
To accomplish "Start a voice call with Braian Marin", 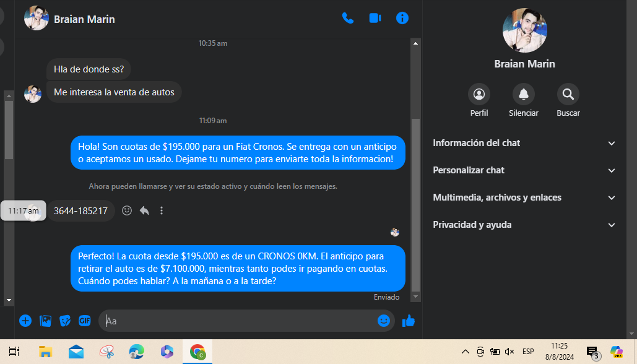I will tap(348, 18).
